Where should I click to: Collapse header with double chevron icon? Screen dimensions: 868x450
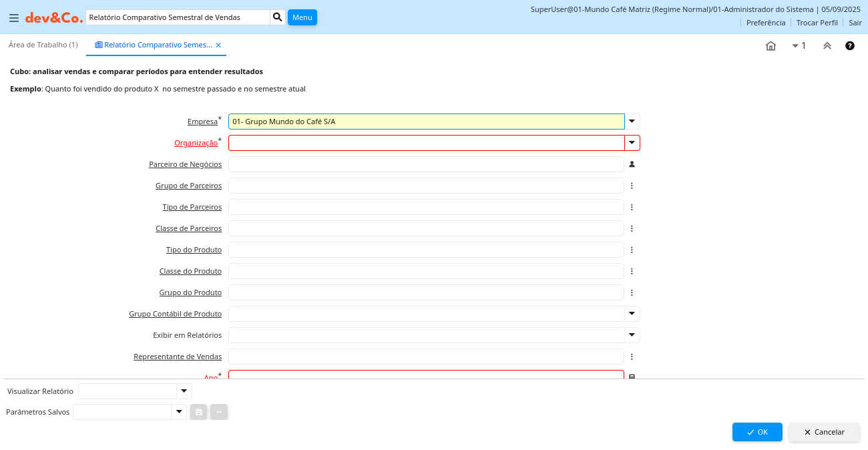pyautogui.click(x=827, y=46)
